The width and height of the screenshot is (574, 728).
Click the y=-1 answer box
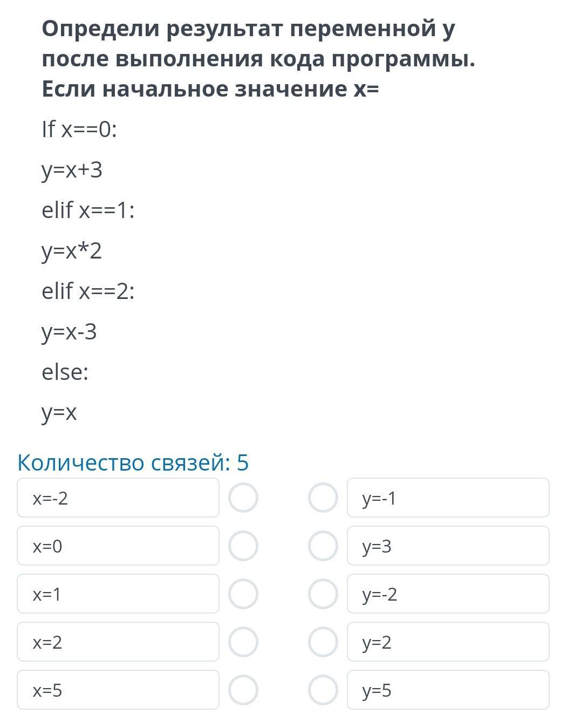pyautogui.click(x=448, y=498)
